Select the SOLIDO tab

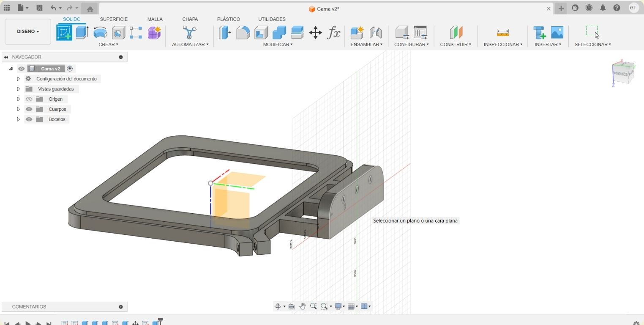pos(72,19)
